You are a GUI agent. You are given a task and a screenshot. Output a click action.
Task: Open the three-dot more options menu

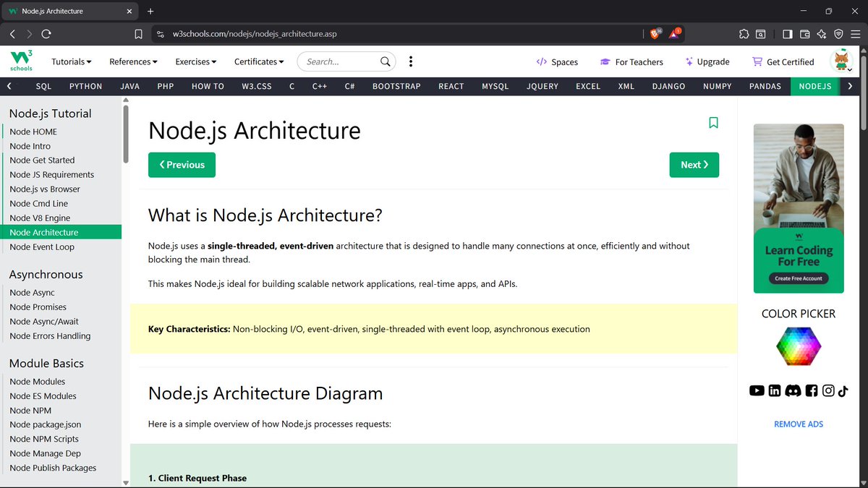pyautogui.click(x=411, y=61)
